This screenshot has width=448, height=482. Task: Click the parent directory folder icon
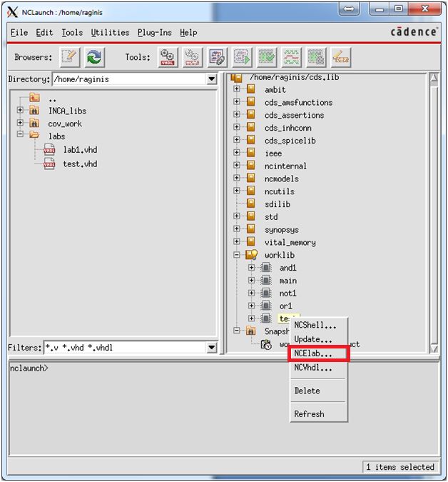(x=35, y=98)
